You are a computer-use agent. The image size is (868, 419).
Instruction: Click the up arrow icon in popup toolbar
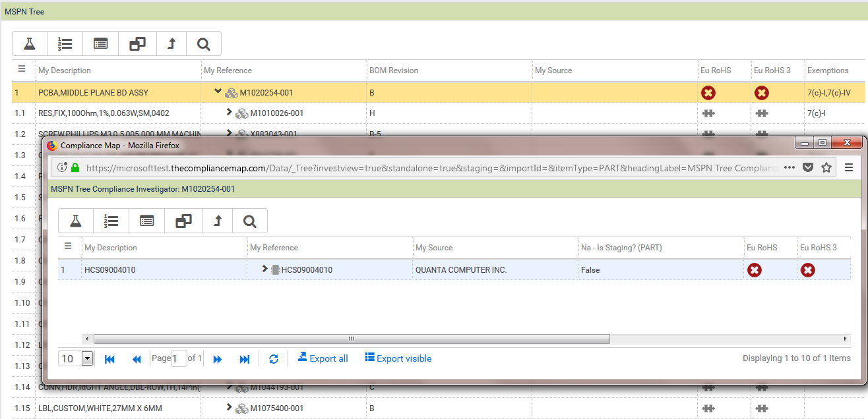point(218,221)
